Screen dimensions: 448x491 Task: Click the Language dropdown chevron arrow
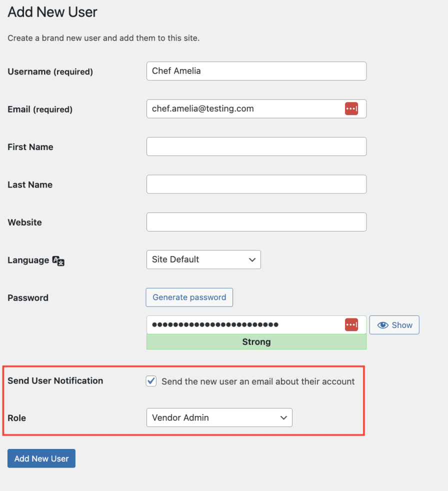pos(252,259)
